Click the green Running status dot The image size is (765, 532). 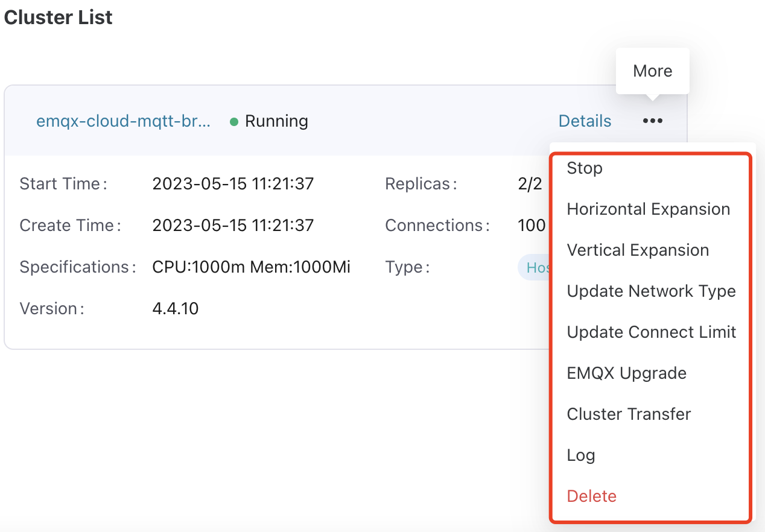coord(234,122)
